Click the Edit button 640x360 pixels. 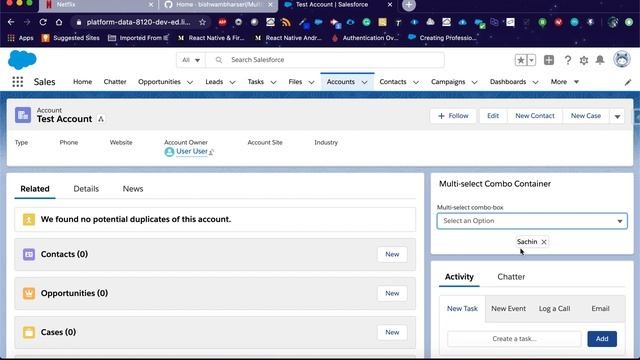pos(493,116)
